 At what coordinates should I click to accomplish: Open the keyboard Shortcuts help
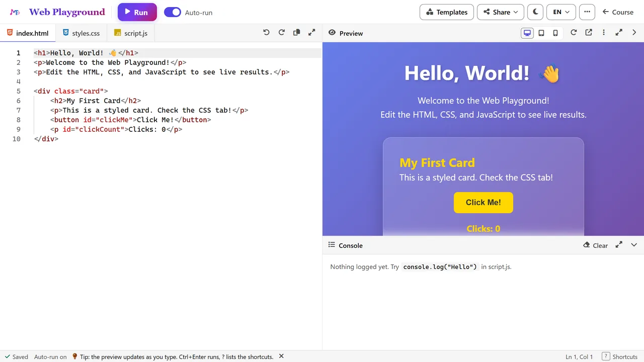coord(620,356)
